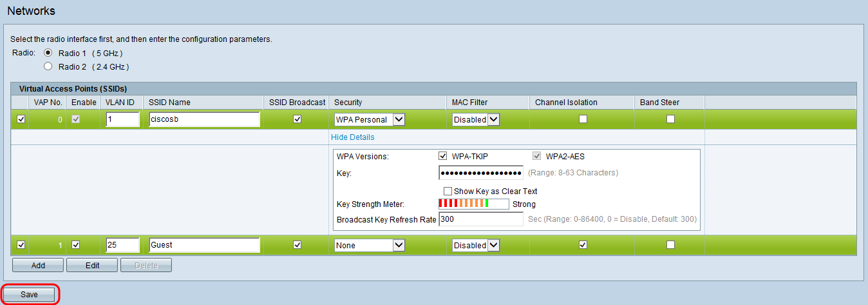Click the SSID Broadcast column header
The width and height of the screenshot is (868, 305).
[297, 102]
